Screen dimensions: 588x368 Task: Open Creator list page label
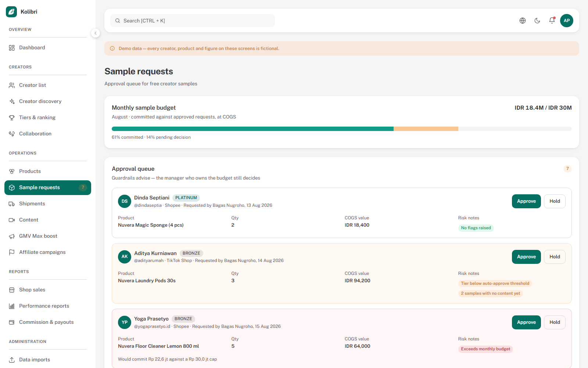coord(32,85)
